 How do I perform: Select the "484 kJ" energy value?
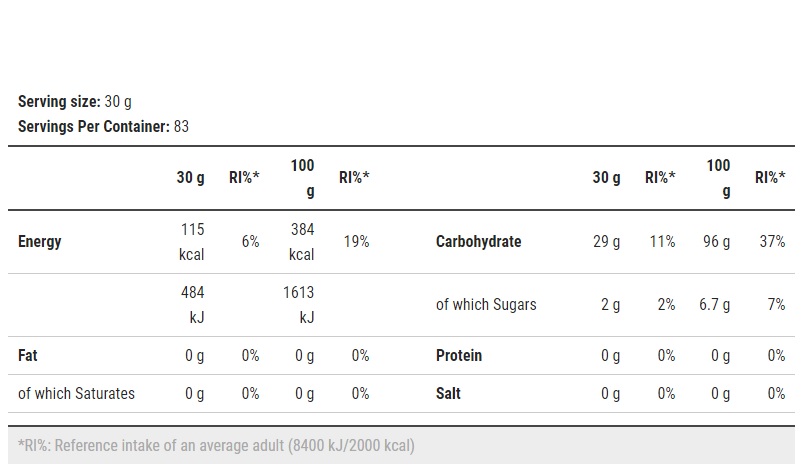pos(191,305)
